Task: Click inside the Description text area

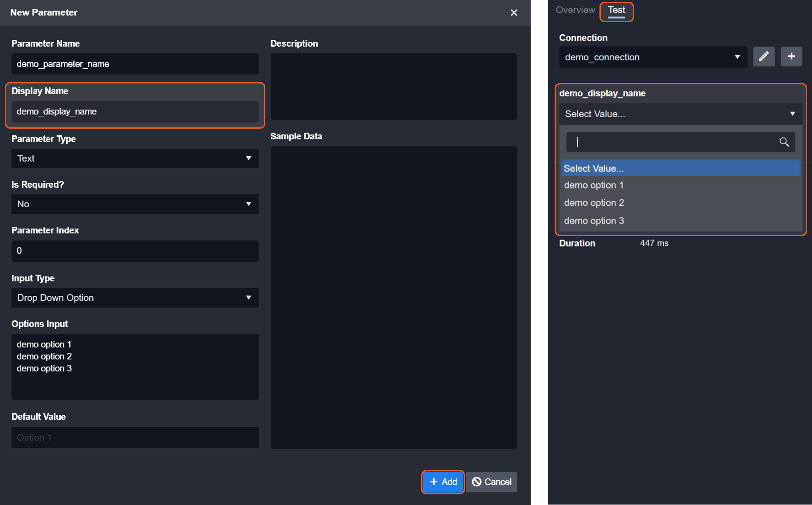Action: [x=394, y=87]
